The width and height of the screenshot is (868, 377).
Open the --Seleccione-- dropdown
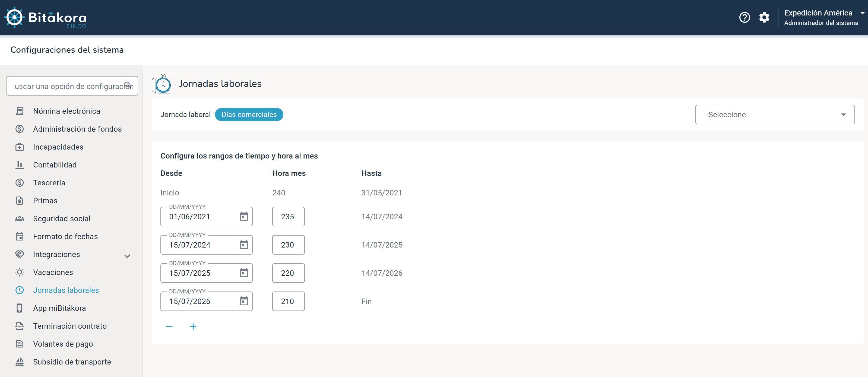click(x=775, y=115)
